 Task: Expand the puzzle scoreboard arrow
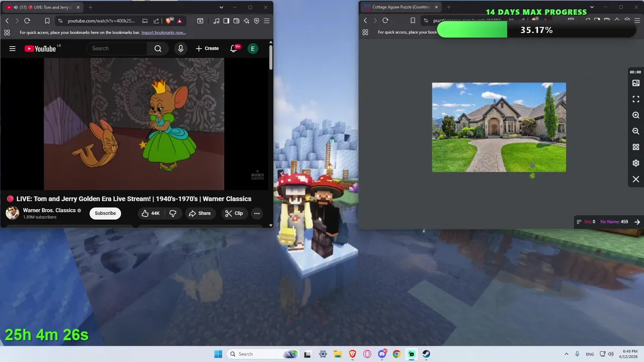637,222
